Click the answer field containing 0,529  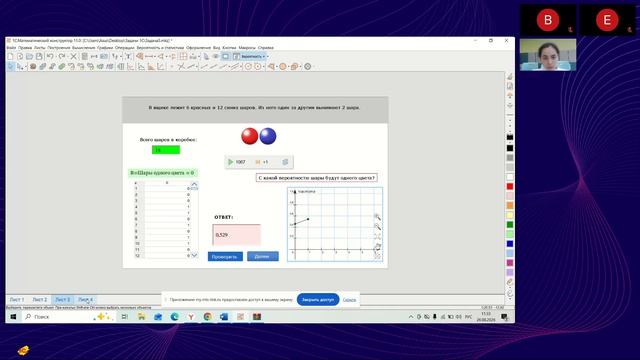tap(236, 235)
